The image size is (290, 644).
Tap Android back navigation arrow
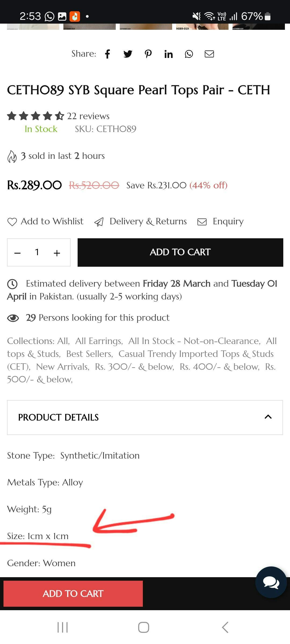coord(225,627)
